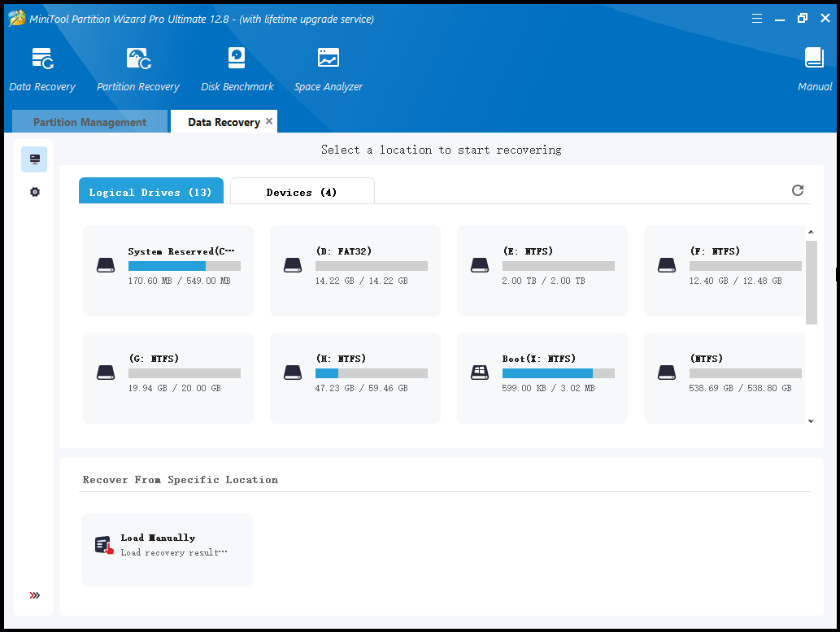Click the unlabeled NTFS 538.80 GB drive icon
This screenshot has width=840, height=632.
pos(667,373)
